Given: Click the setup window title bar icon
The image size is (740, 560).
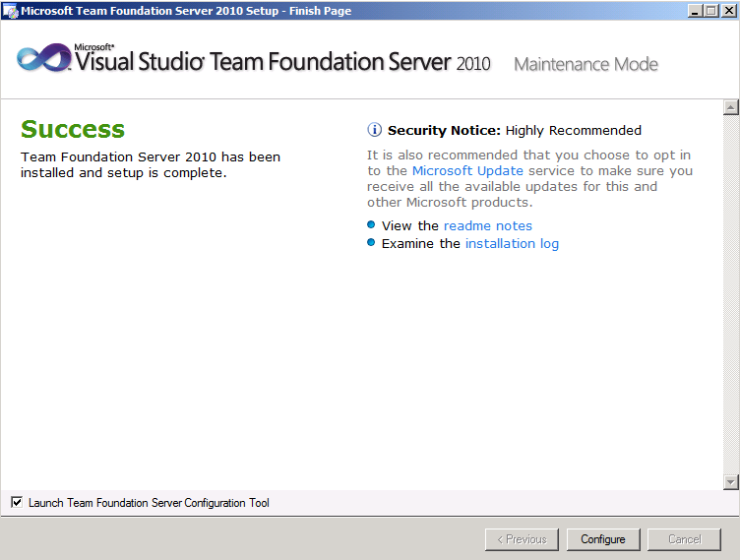Looking at the screenshot, I should [x=10, y=11].
